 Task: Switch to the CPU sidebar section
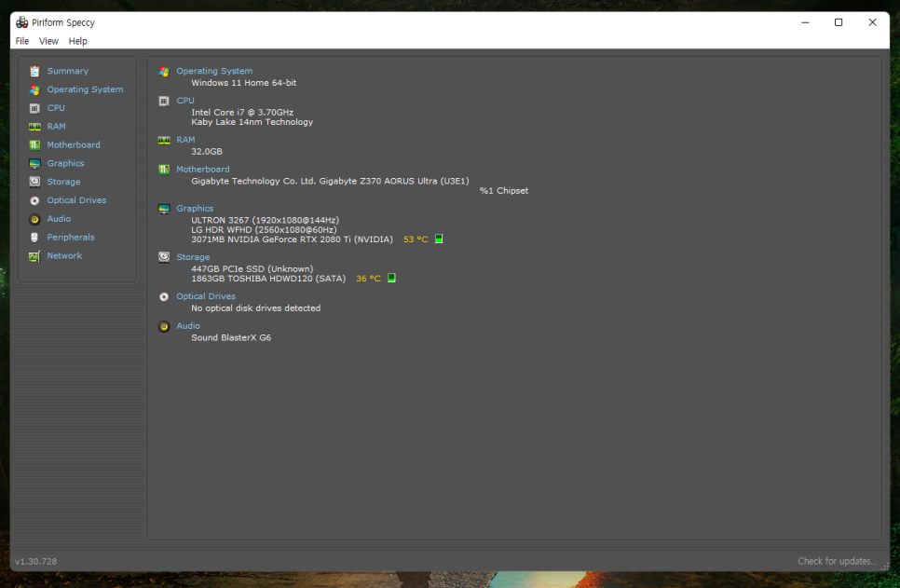(56, 108)
